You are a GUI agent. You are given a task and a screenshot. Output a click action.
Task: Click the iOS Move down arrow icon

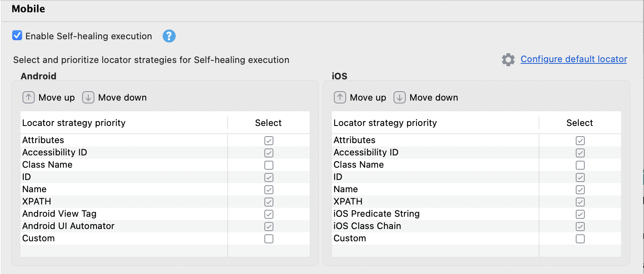coord(400,97)
